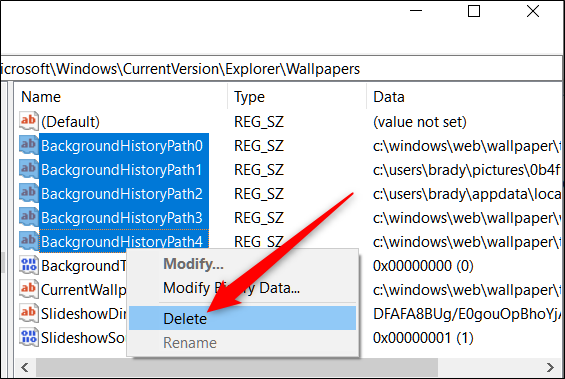This screenshot has width=565, height=379.
Task: Click the (Default) string value icon
Action: [28, 121]
